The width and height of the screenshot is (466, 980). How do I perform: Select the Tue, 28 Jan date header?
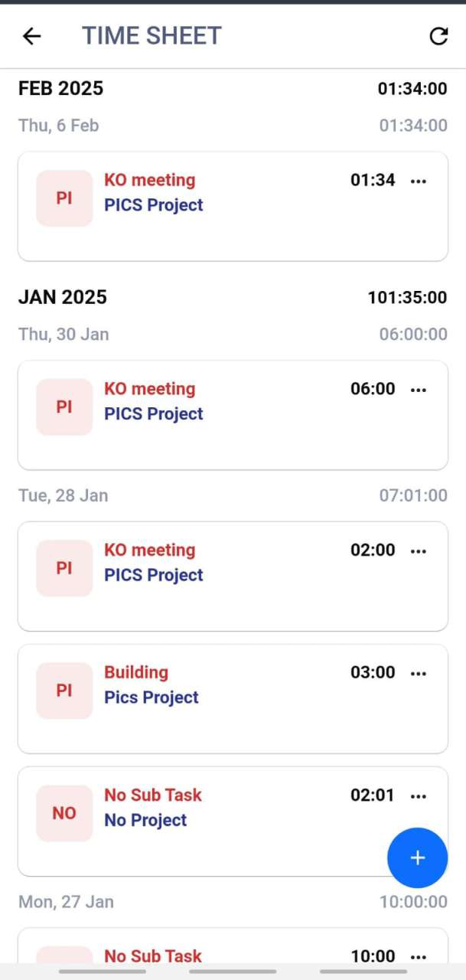click(x=63, y=495)
